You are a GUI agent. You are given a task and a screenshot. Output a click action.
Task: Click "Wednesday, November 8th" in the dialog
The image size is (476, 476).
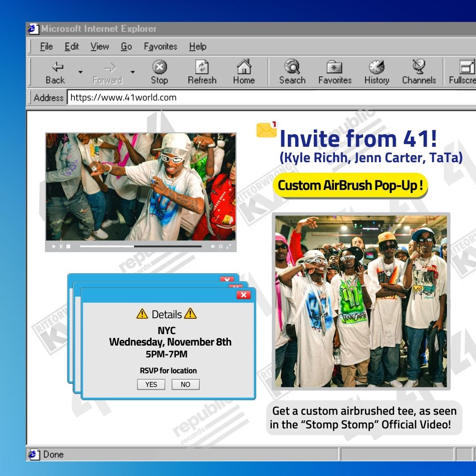170,342
